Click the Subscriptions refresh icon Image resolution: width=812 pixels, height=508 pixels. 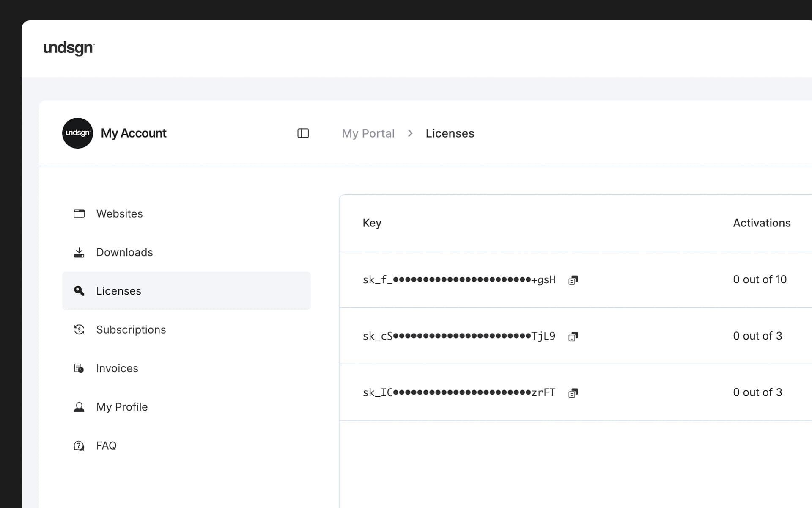tap(79, 329)
